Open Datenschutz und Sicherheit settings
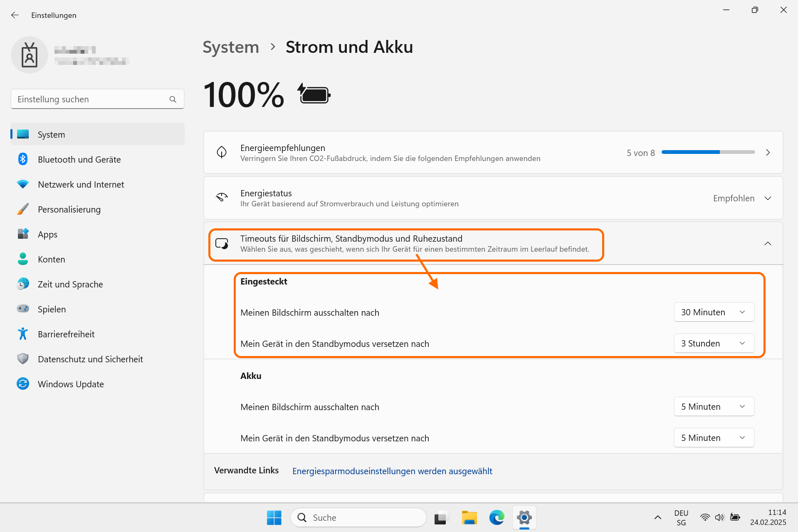This screenshot has width=798, height=532. [x=90, y=359]
